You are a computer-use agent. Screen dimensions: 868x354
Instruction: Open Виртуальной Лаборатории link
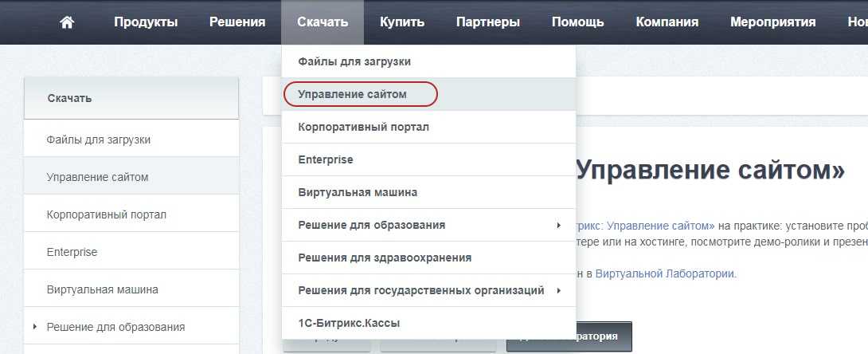[x=666, y=273]
